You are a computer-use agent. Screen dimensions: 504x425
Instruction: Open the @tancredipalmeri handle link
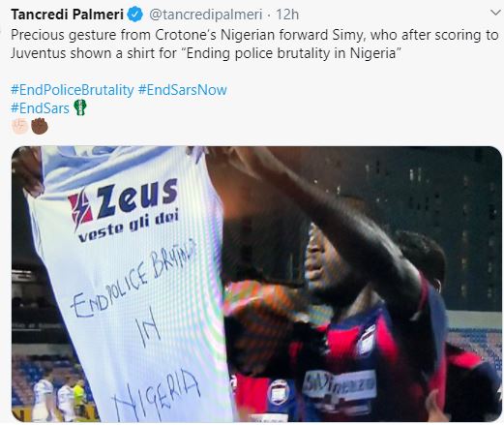(206, 15)
